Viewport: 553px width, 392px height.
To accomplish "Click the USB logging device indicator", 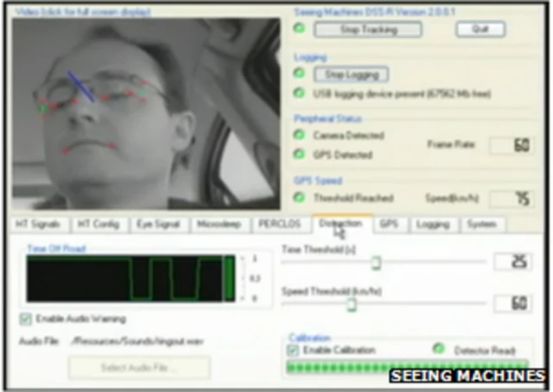I will (x=299, y=93).
